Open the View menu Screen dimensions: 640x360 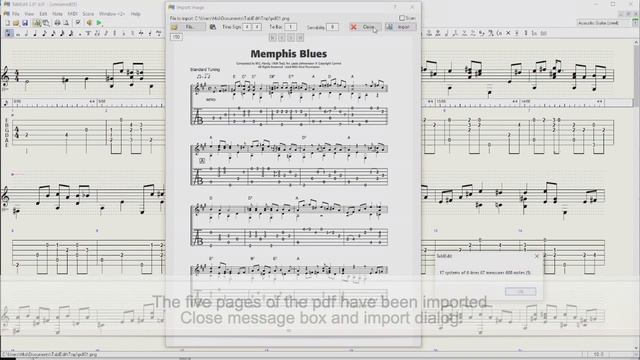coord(29,14)
